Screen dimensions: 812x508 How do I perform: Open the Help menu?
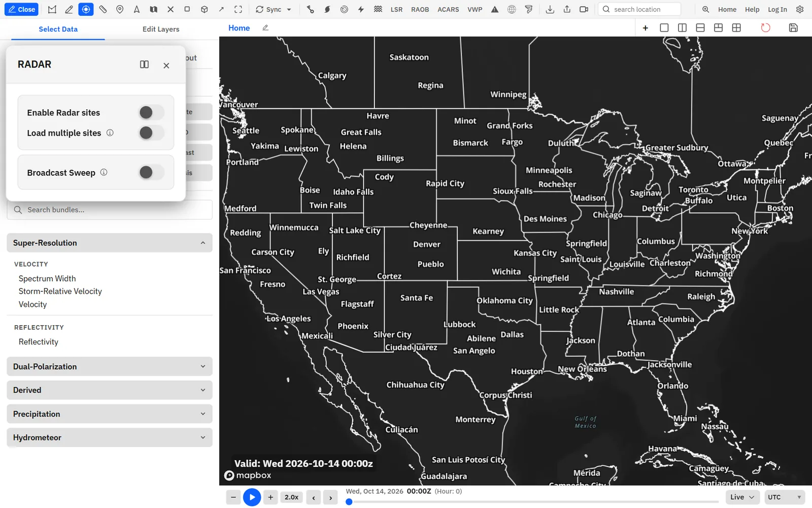click(x=752, y=9)
